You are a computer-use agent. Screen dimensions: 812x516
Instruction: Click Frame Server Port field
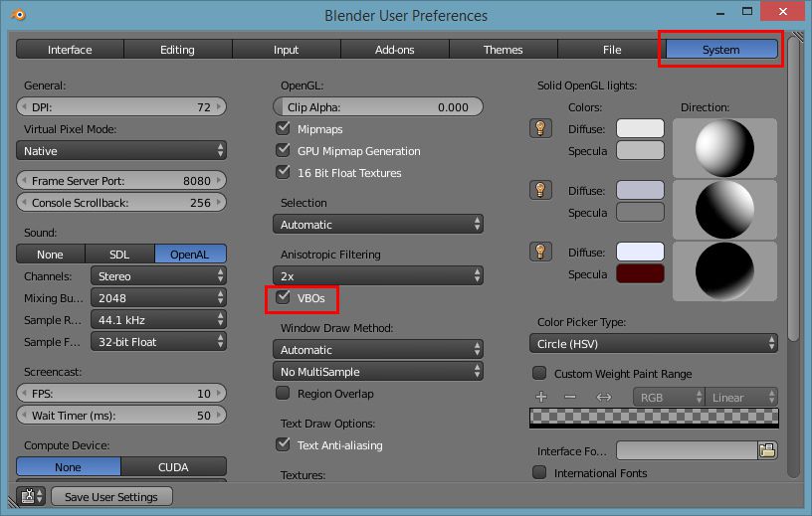tap(121, 180)
